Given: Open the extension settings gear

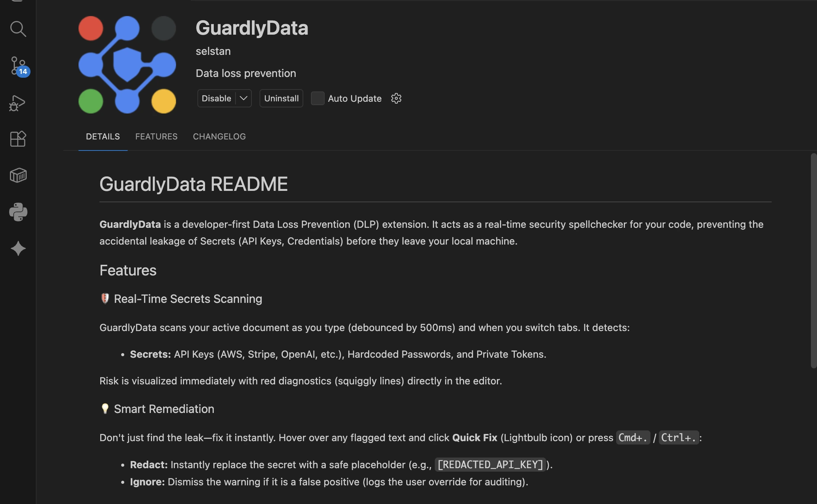Looking at the screenshot, I should [x=396, y=98].
